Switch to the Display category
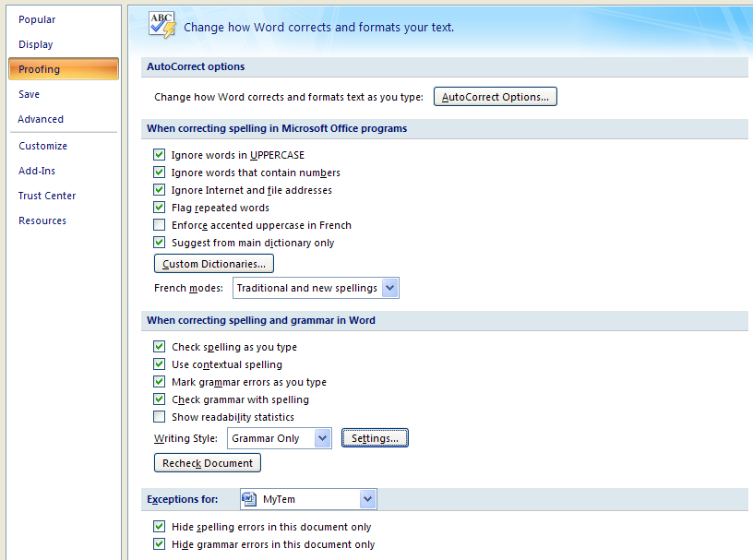Viewport: 753px width, 560px height. pyautogui.click(x=36, y=44)
